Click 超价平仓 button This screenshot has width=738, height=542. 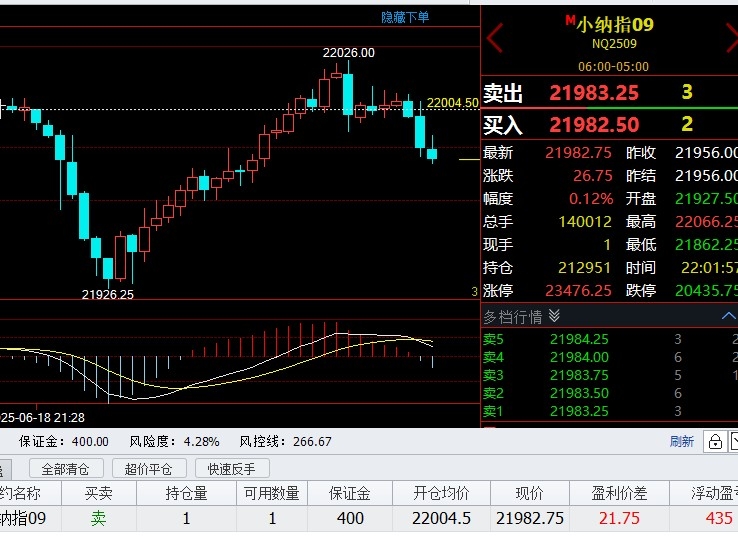(x=149, y=469)
